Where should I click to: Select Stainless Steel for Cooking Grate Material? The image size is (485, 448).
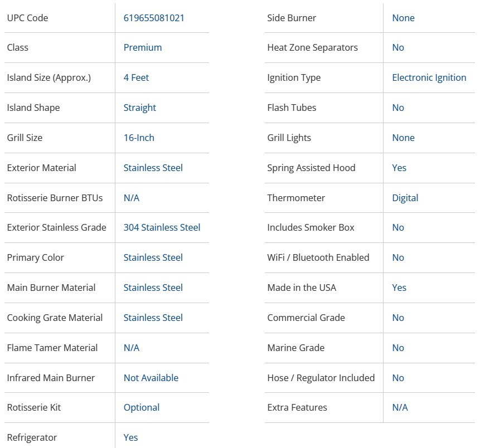pyautogui.click(x=153, y=318)
